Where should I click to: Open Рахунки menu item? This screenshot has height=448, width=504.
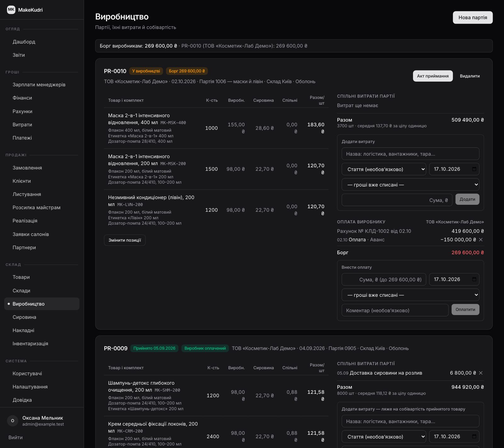coord(42,112)
